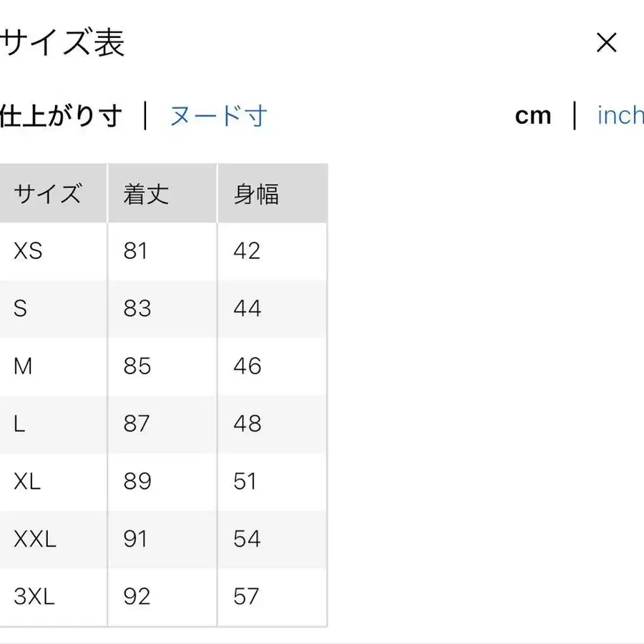Image resolution: width=644 pixels, height=644 pixels.
Task: Close the サイズ表 size chart dialog
Action: (607, 43)
